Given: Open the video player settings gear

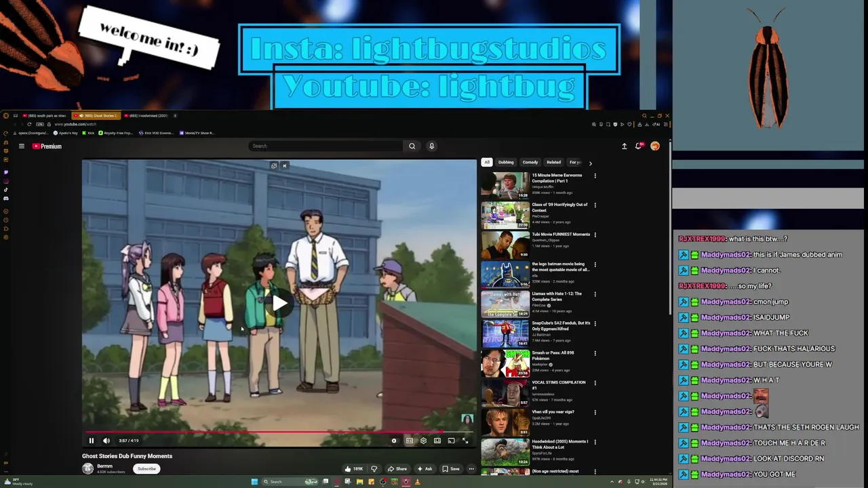Looking at the screenshot, I should (x=423, y=441).
